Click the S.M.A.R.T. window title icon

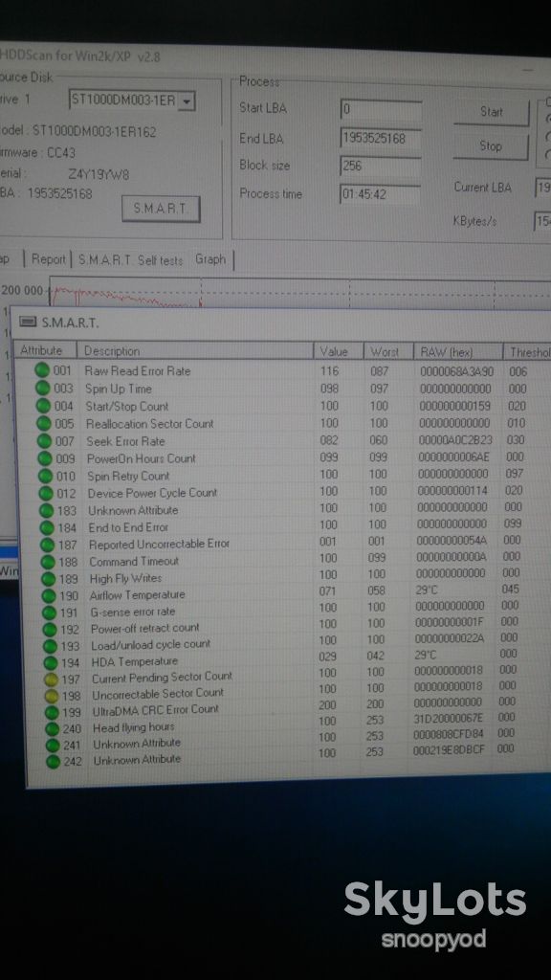[x=28, y=322]
